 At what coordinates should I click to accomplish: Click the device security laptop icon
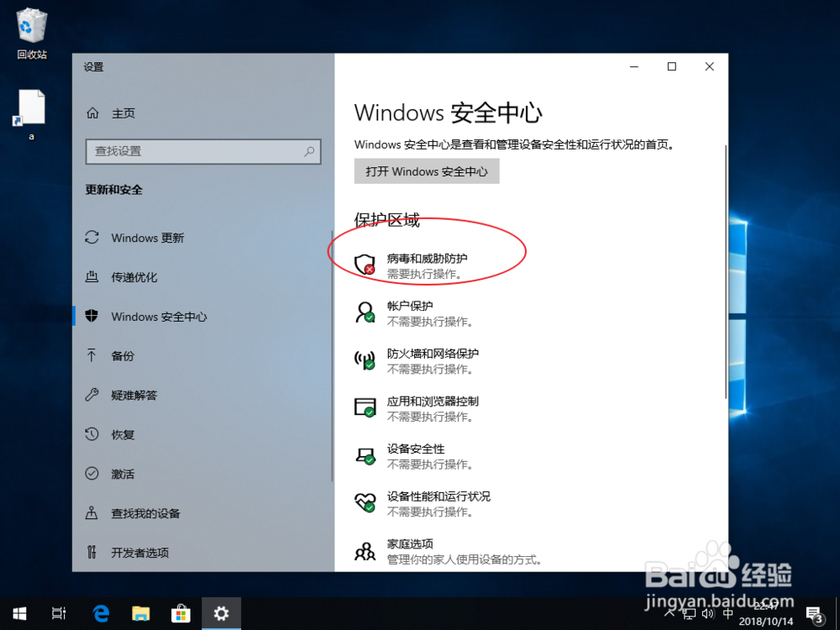pyautogui.click(x=365, y=456)
